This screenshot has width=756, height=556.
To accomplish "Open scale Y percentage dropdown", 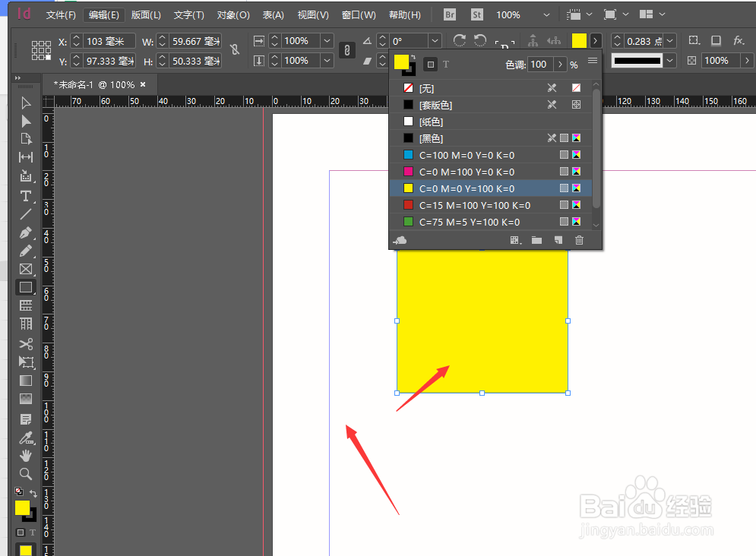I will click(x=327, y=61).
